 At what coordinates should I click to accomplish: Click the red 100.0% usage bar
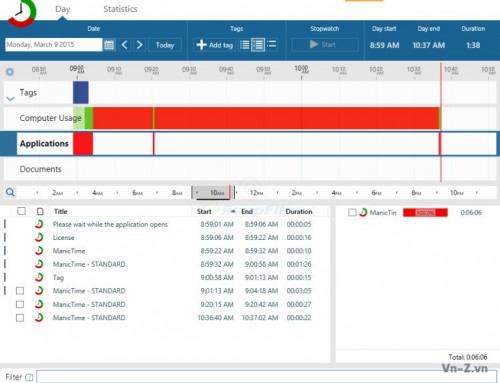425,213
